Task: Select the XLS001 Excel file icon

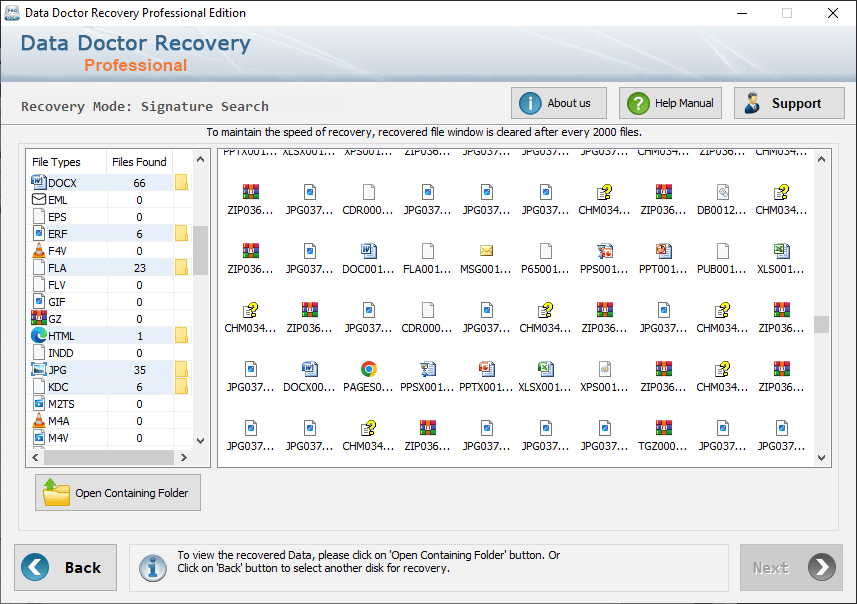Action: point(782,251)
